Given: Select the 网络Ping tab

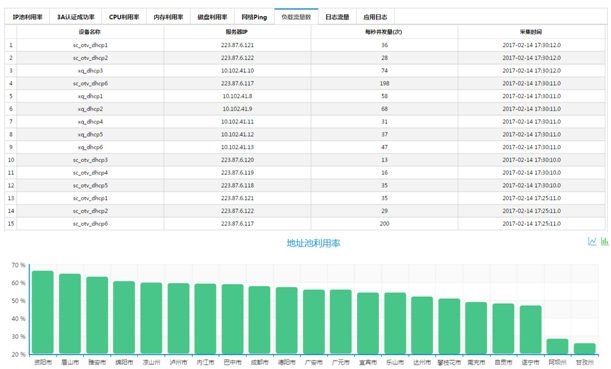Looking at the screenshot, I should [254, 17].
